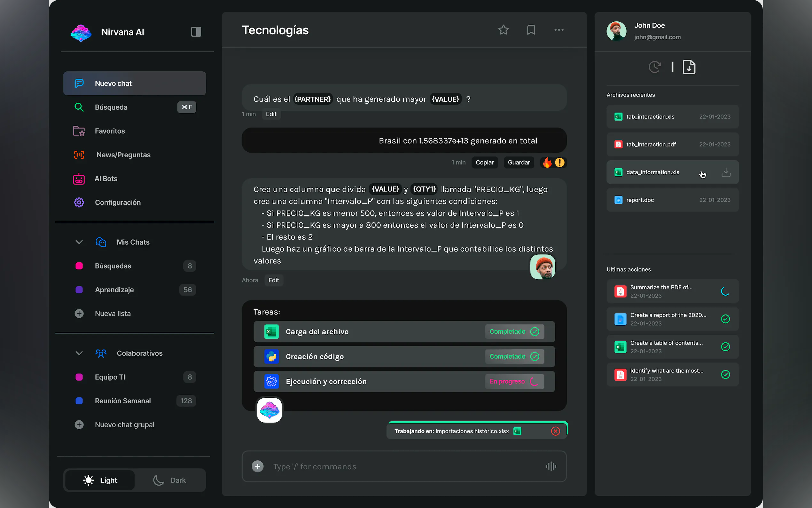Select pink Búsquedas color swatch
812x508 pixels.
point(79,266)
